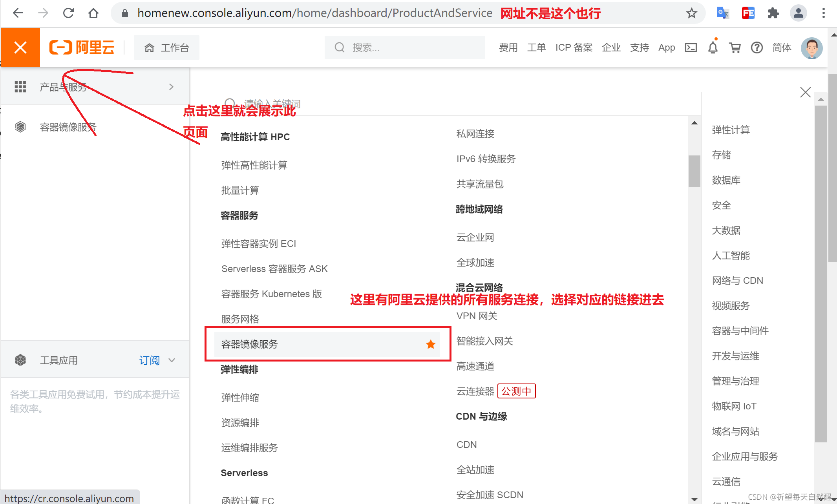Reload the page with the refresh icon
837x504 pixels.
coord(68,13)
